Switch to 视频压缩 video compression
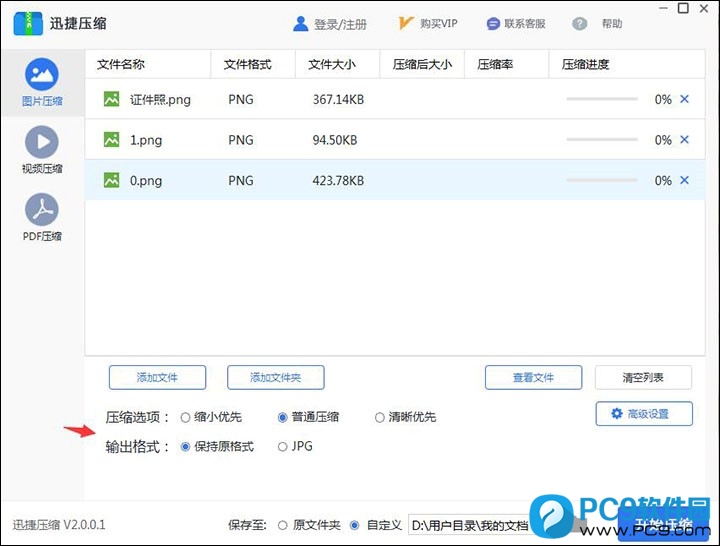Viewport: 720px width, 546px height. (41, 150)
